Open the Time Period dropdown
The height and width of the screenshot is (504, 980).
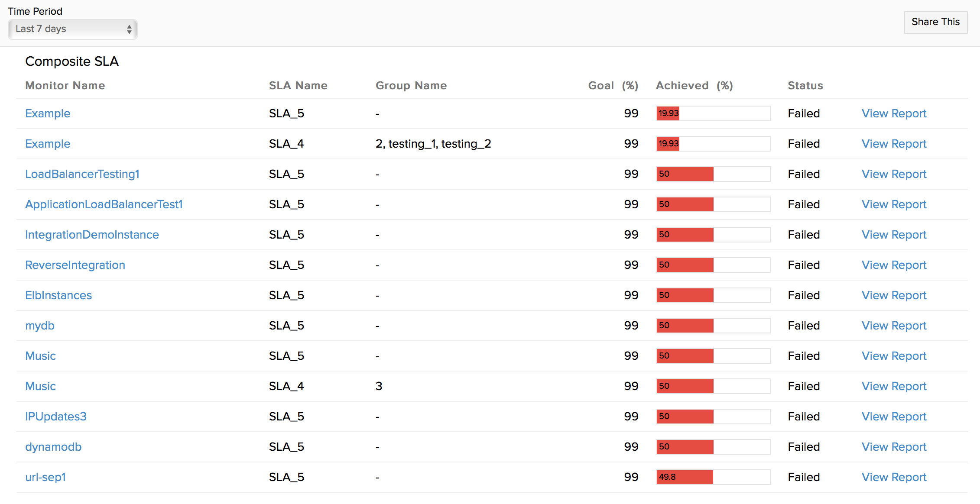coord(72,29)
